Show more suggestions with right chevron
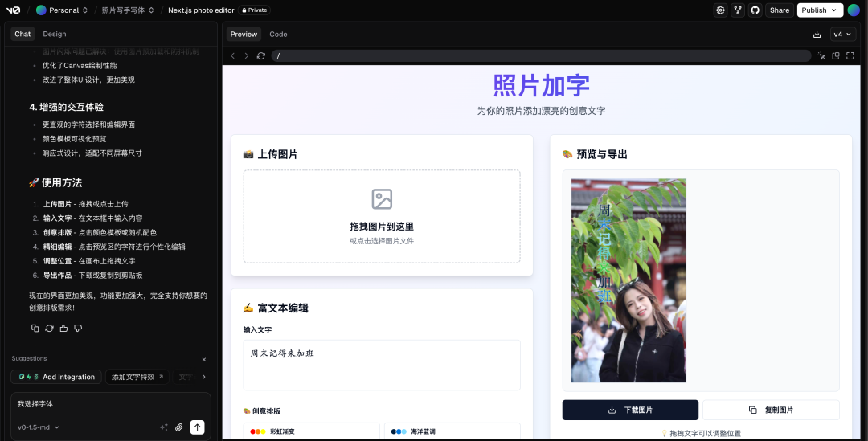Image resolution: width=868 pixels, height=441 pixels. pos(203,377)
